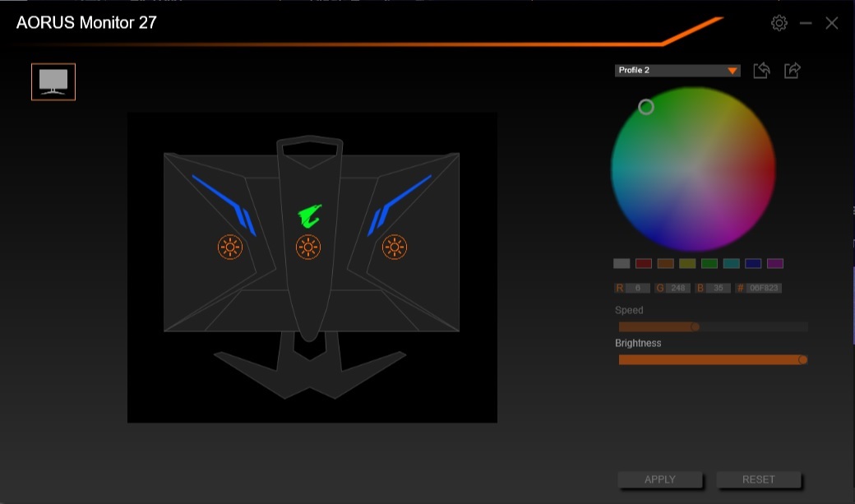Click the export profile icon

tap(792, 71)
